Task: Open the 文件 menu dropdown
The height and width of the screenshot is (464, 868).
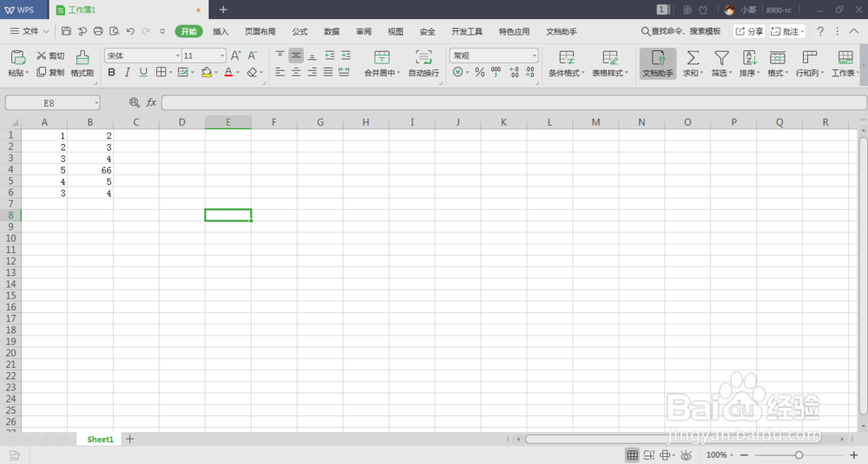Action: pyautogui.click(x=30, y=31)
